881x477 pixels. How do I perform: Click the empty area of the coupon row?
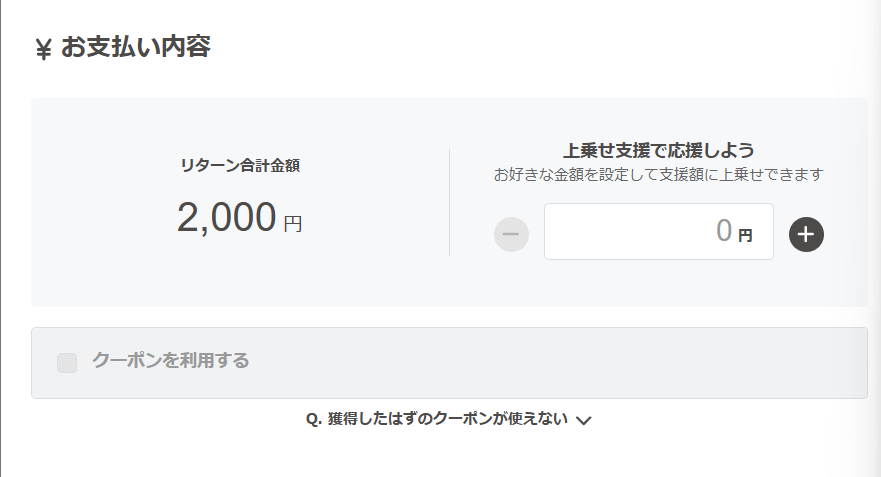coord(556,363)
